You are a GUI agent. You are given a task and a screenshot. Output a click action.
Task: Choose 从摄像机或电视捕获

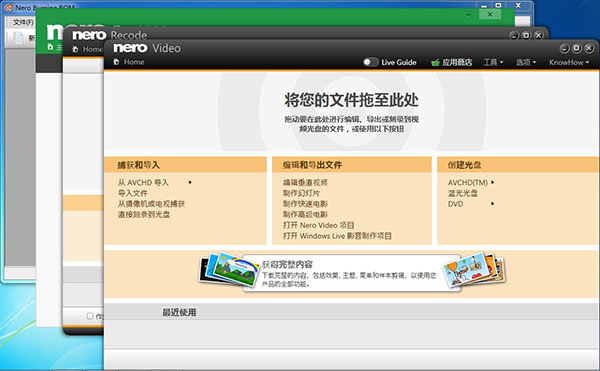tap(152, 204)
